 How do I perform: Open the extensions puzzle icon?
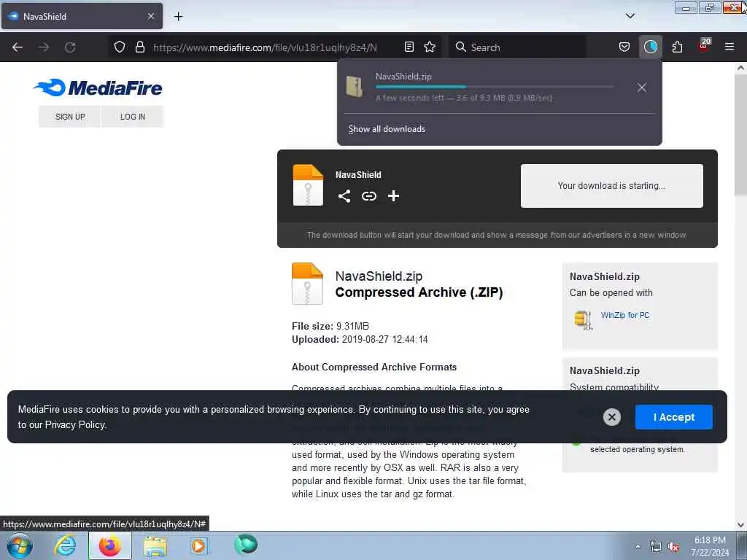(677, 47)
